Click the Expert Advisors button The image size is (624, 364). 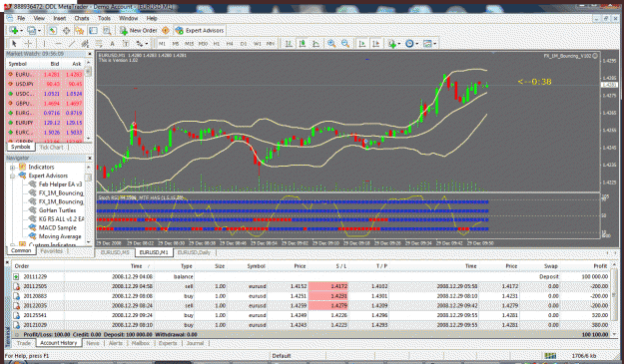(200, 31)
